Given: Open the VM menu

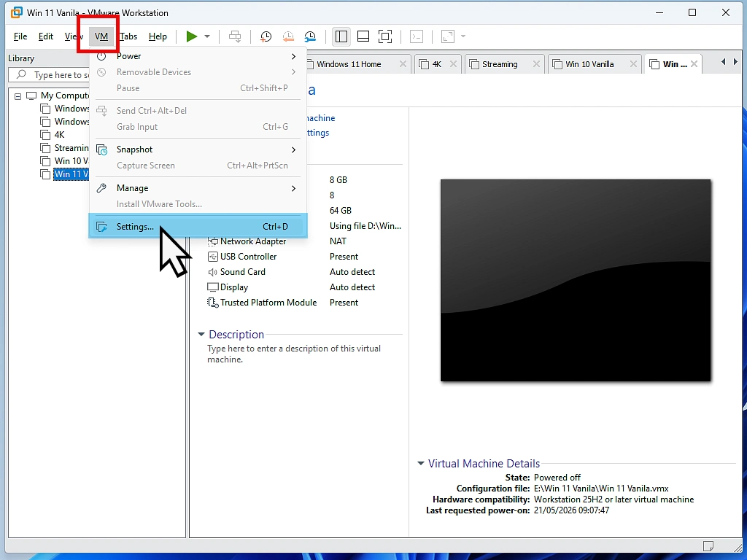Looking at the screenshot, I should pyautogui.click(x=101, y=36).
